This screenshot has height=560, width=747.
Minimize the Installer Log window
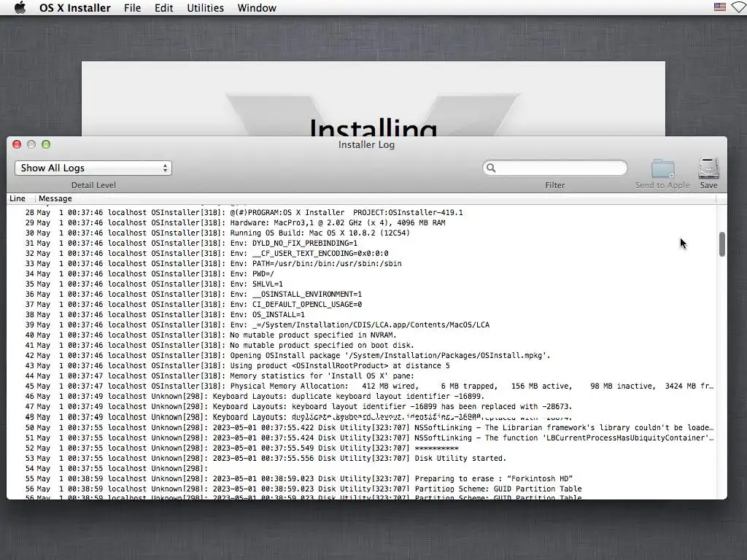pos(31,144)
